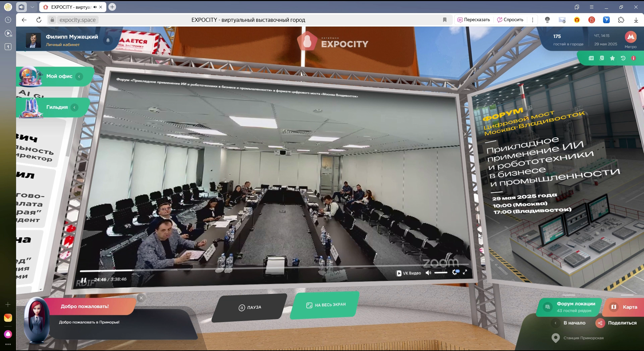Click the site lock icon
Viewport: 644px width, 351px height.
coord(52,20)
